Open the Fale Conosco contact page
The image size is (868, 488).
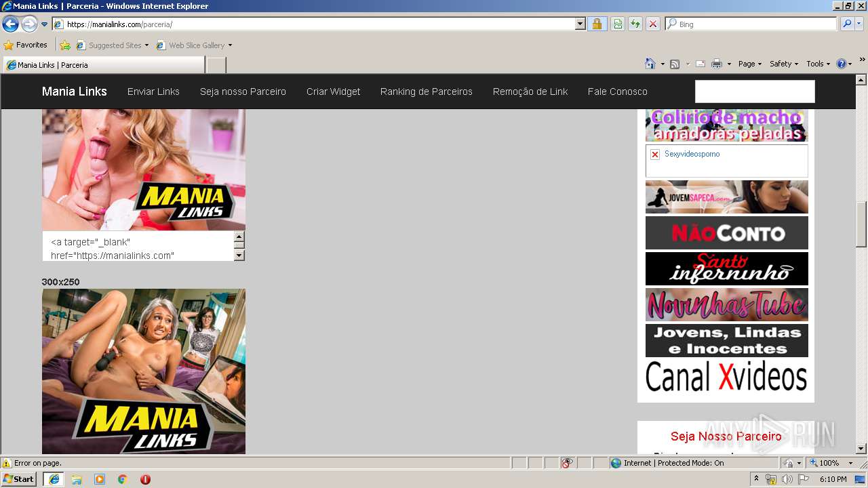(x=618, y=91)
